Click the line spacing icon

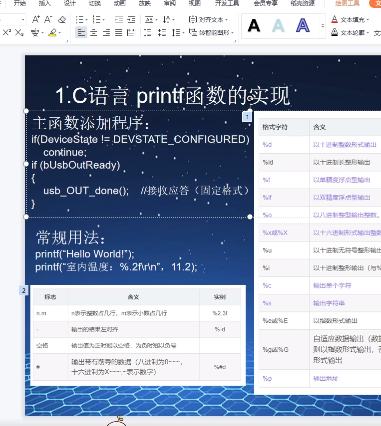click(176, 33)
